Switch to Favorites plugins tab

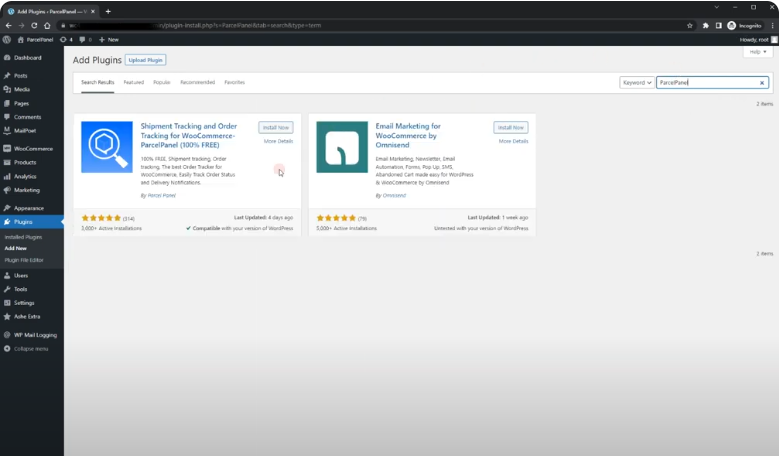point(234,82)
